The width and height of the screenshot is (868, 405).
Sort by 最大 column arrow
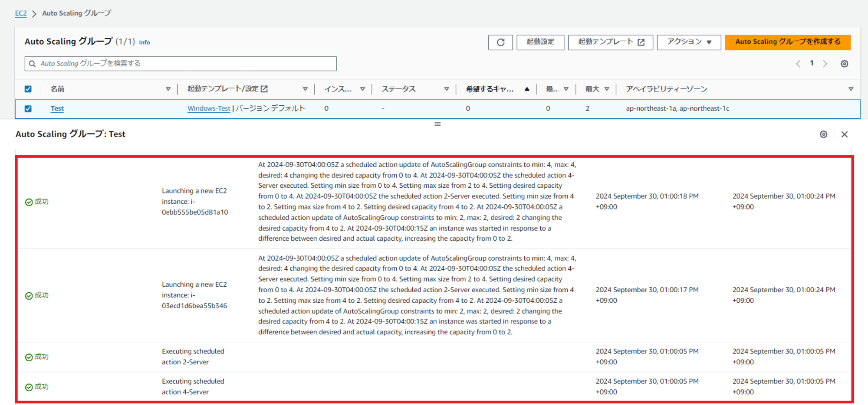coord(607,89)
